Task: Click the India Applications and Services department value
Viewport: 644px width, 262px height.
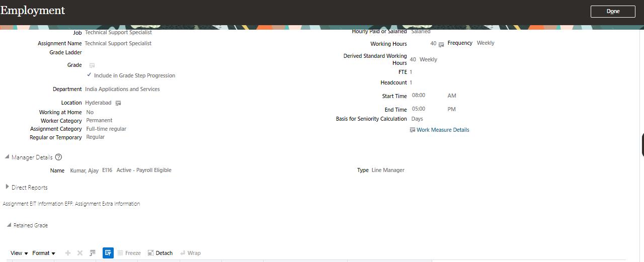Action: 122,89
